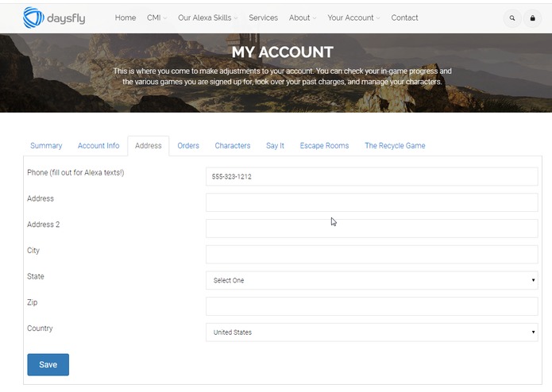Click the Phone (fill out for Alexa texts!) label
552x392 pixels.
tap(75, 173)
